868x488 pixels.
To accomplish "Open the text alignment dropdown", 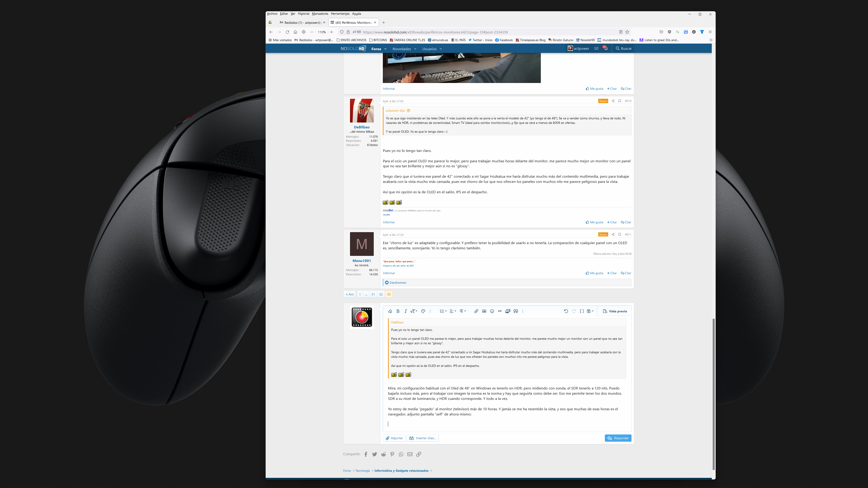I will (453, 311).
